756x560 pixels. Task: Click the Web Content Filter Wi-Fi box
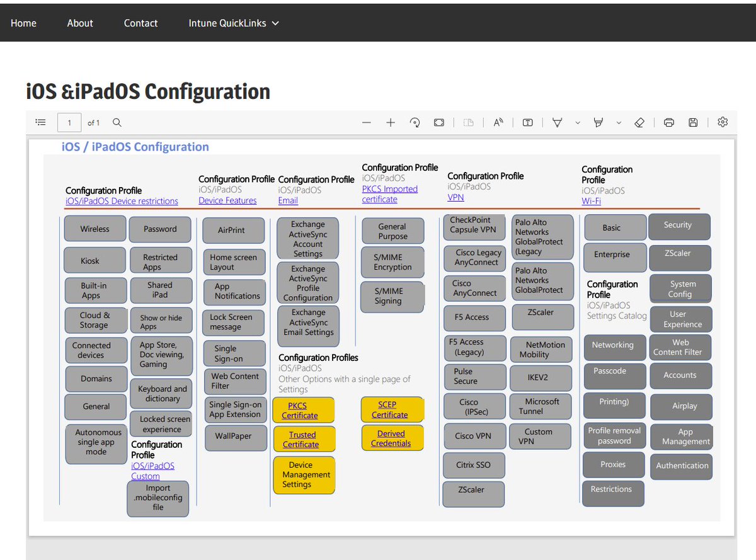click(x=680, y=348)
